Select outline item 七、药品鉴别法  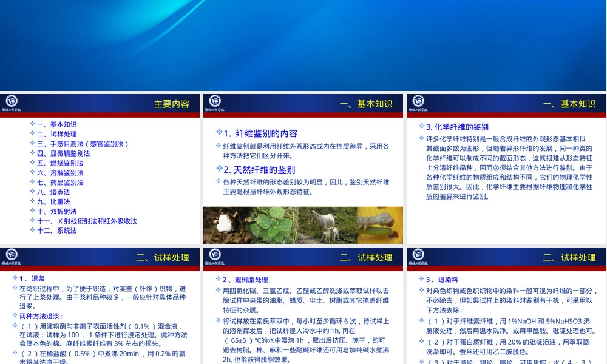[60, 182]
